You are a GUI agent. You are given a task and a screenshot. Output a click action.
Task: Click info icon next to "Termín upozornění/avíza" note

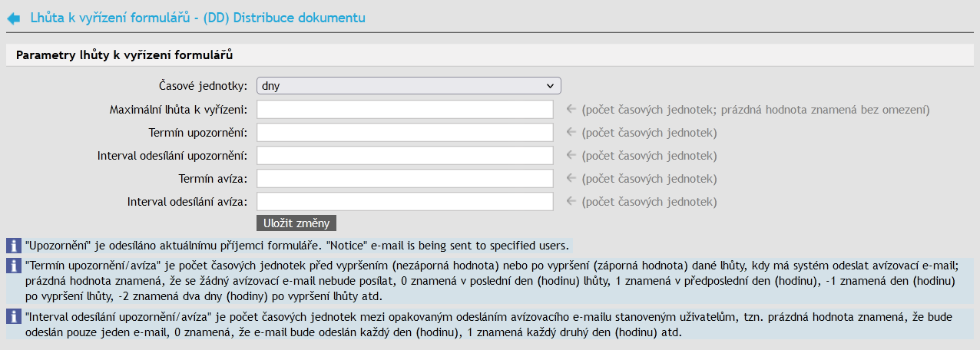(13, 266)
